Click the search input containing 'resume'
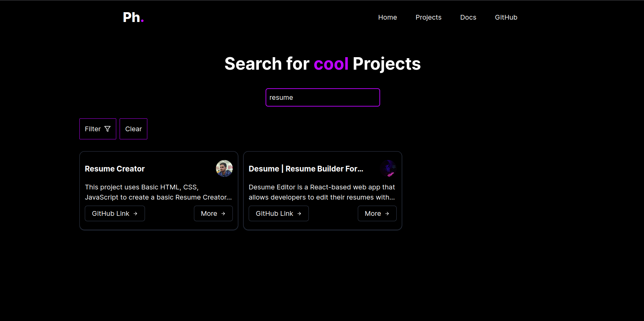This screenshot has width=644, height=321. click(x=322, y=97)
